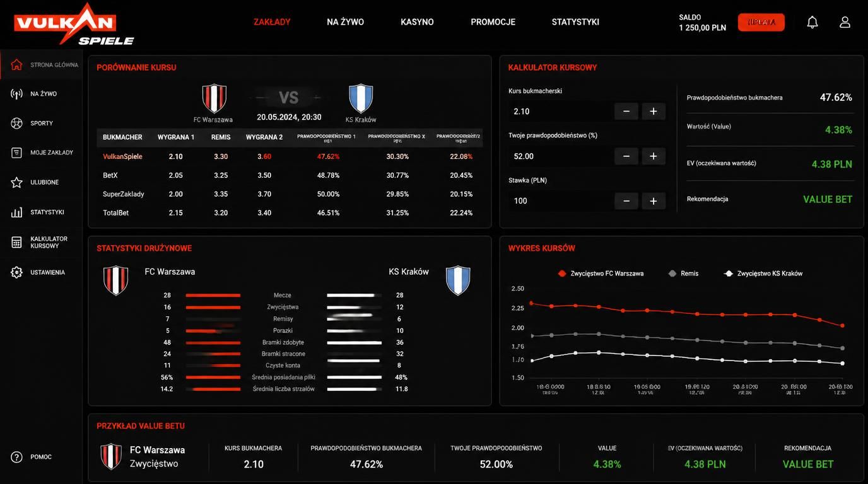
Task: Open the notifications bell icon
Action: (x=812, y=22)
